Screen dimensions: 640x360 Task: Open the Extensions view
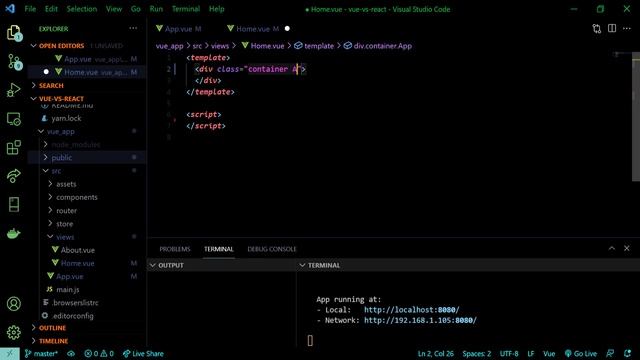pyautogui.click(x=14, y=147)
